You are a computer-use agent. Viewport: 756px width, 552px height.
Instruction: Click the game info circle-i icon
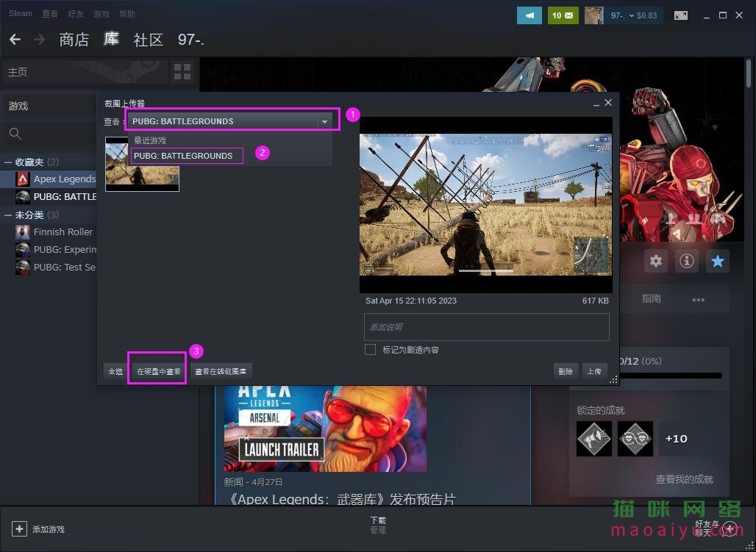(x=686, y=260)
